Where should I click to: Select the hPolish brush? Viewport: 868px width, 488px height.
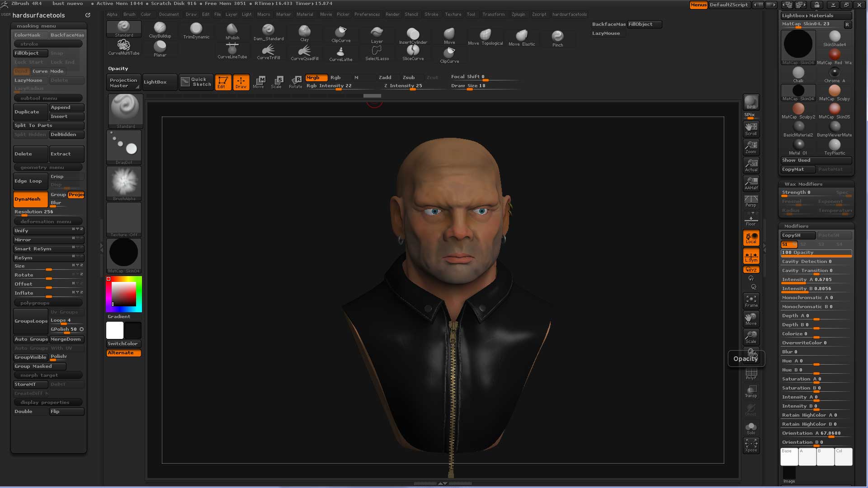[232, 32]
